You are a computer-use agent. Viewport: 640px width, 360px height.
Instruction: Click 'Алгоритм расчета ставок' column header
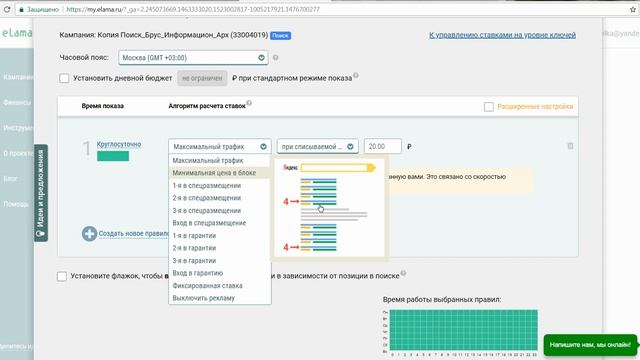(x=207, y=106)
